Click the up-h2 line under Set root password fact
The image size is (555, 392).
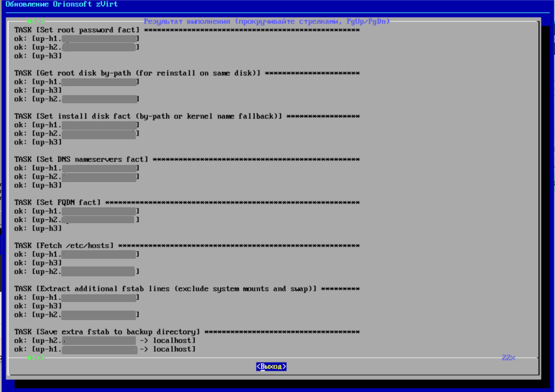point(77,48)
